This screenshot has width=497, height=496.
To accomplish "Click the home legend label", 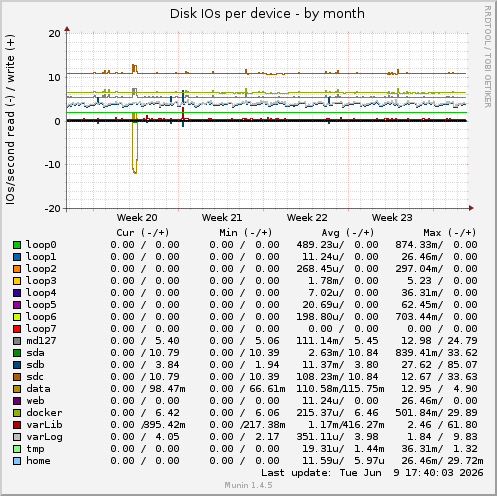I will coord(38,461).
